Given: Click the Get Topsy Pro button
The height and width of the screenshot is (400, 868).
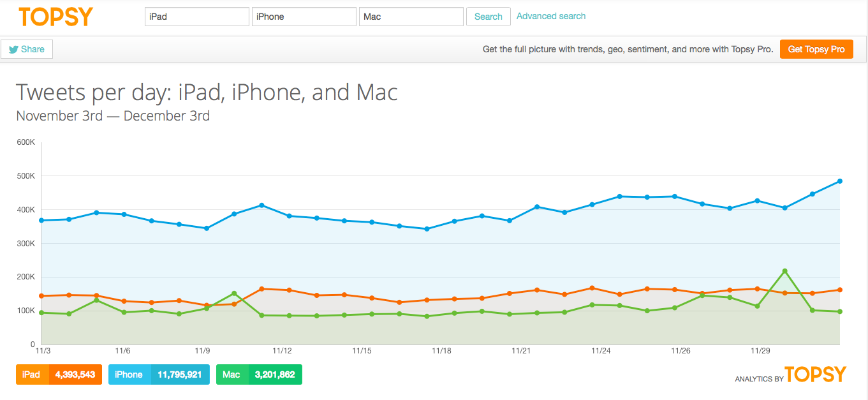Looking at the screenshot, I should (x=816, y=49).
